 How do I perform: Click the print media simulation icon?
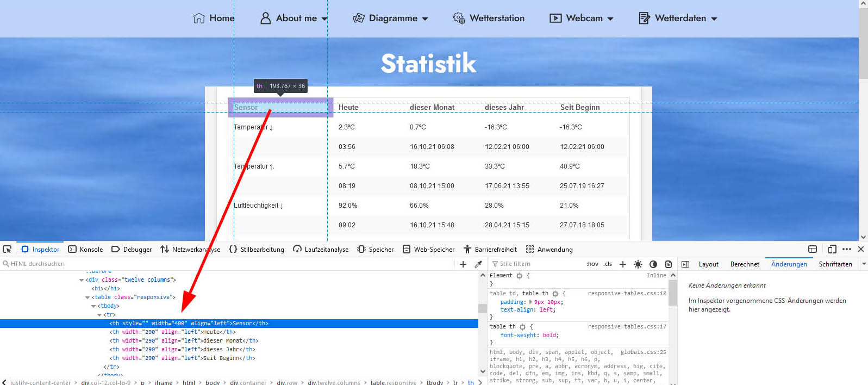pos(669,264)
